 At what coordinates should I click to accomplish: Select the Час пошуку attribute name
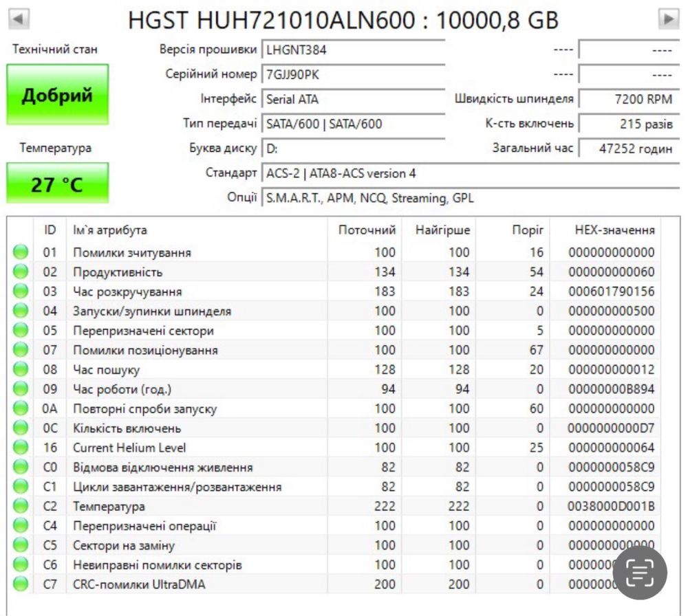[106, 370]
